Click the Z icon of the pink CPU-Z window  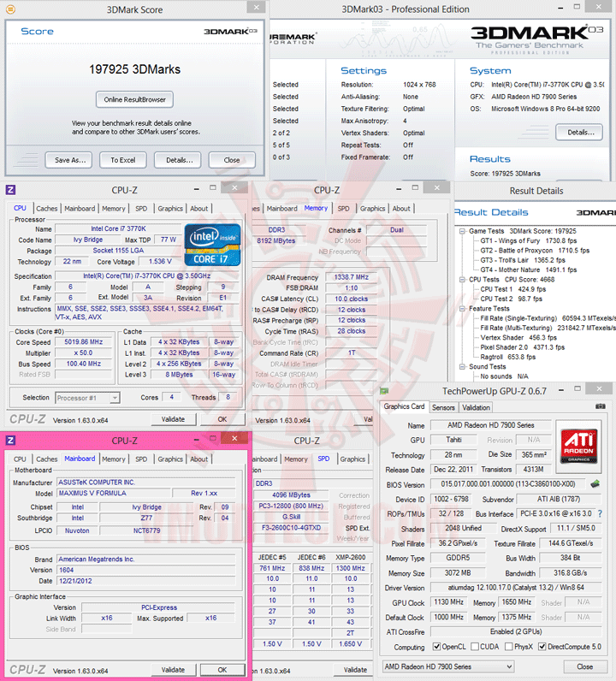tap(10, 441)
